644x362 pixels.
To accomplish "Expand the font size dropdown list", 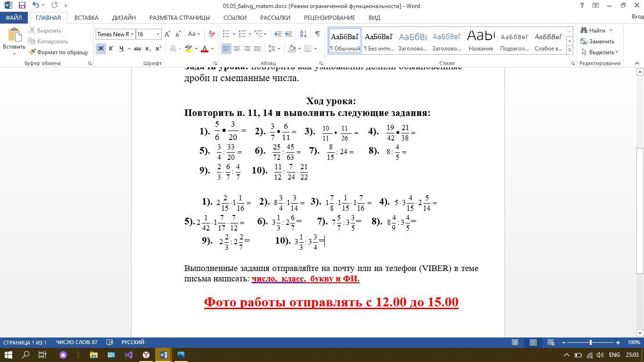I will click(158, 34).
